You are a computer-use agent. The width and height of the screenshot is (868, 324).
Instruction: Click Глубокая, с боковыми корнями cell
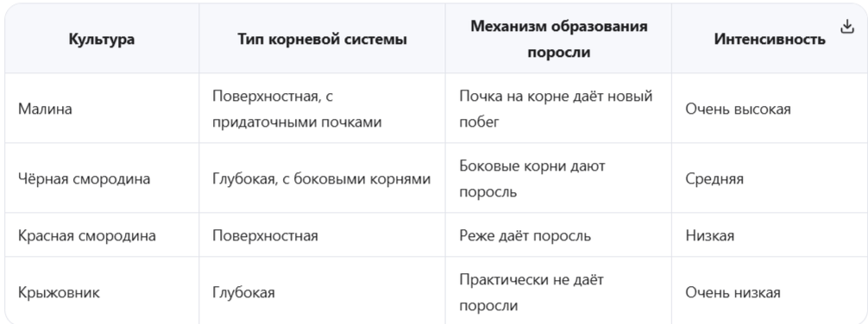click(x=322, y=178)
